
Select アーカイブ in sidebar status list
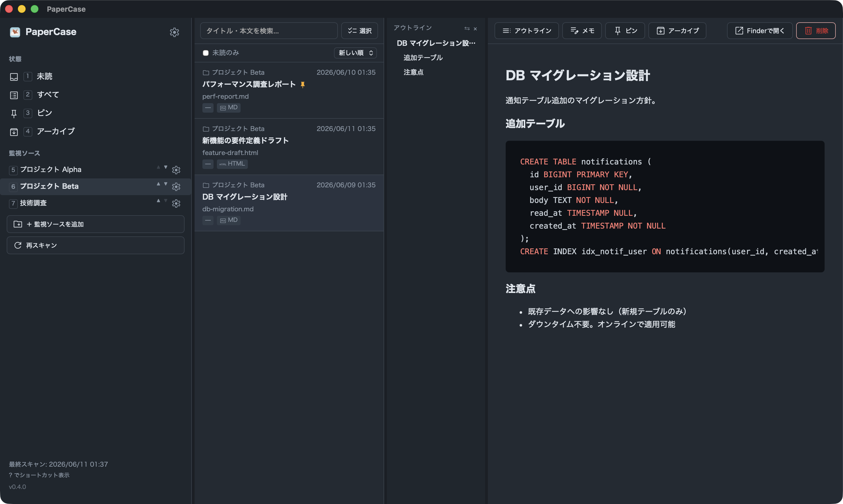coord(96,131)
